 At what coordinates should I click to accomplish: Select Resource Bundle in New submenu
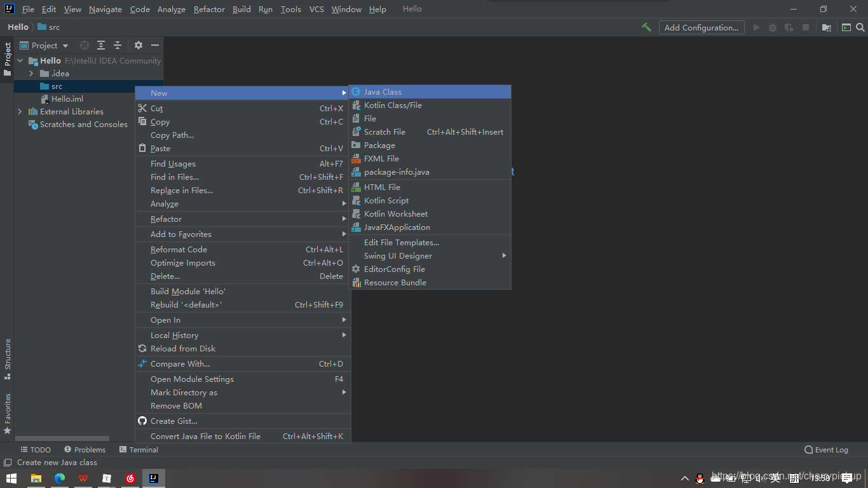tap(430, 282)
